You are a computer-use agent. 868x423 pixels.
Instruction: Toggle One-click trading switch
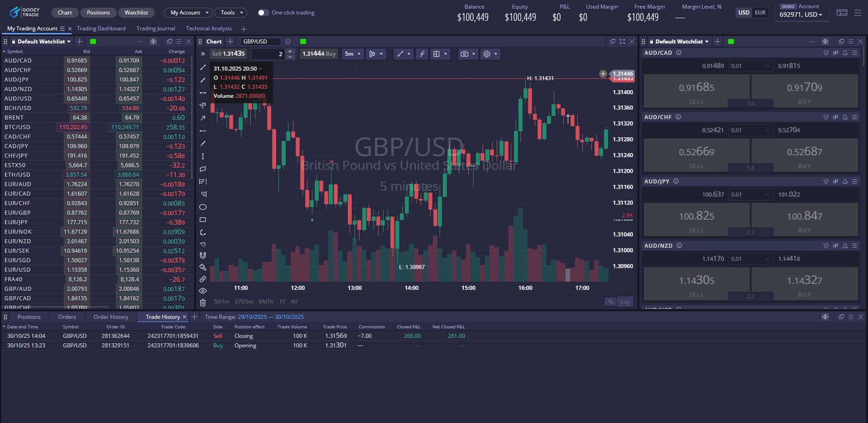click(263, 13)
